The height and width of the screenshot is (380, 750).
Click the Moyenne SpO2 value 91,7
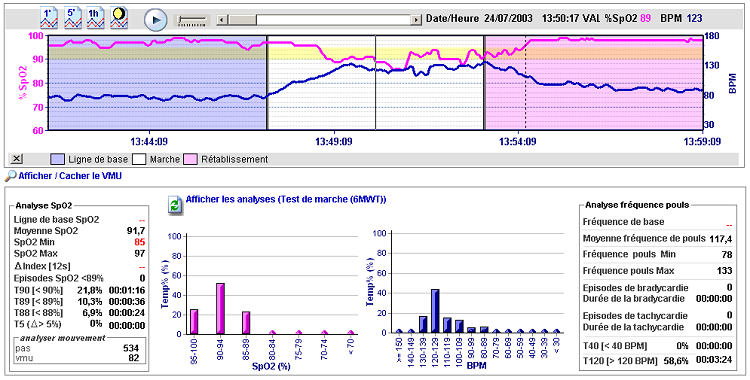(x=136, y=231)
